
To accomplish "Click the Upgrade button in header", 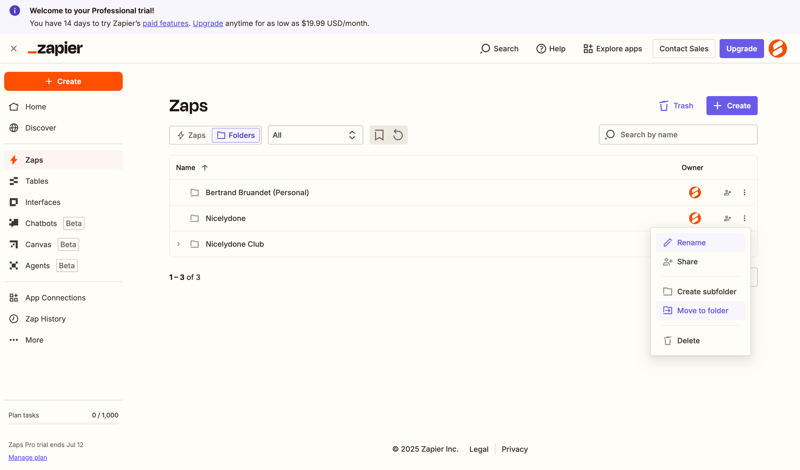I will click(x=741, y=48).
